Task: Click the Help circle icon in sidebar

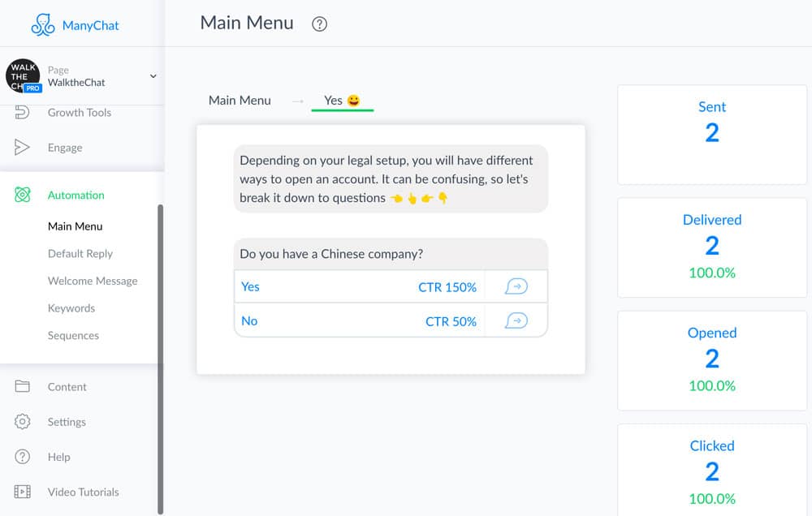Action: click(23, 457)
